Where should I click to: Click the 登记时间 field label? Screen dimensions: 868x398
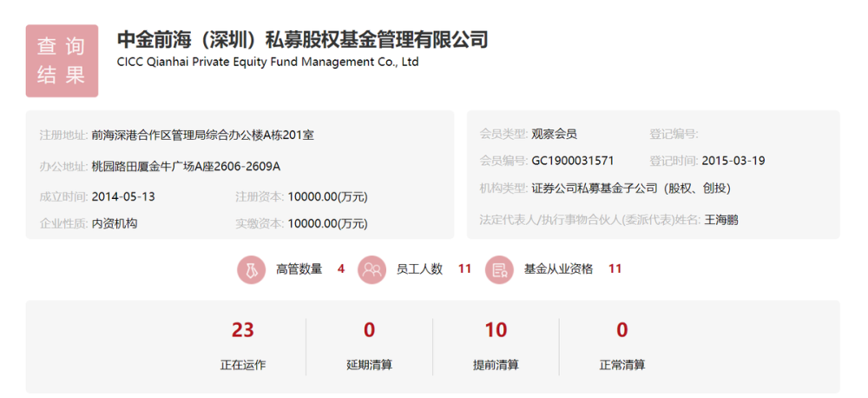point(674,161)
